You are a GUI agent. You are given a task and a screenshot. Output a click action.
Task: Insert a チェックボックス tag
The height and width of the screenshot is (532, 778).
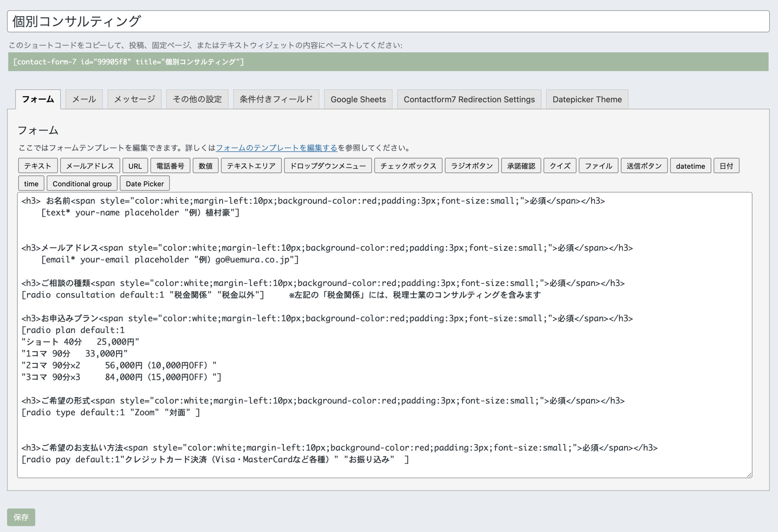408,166
